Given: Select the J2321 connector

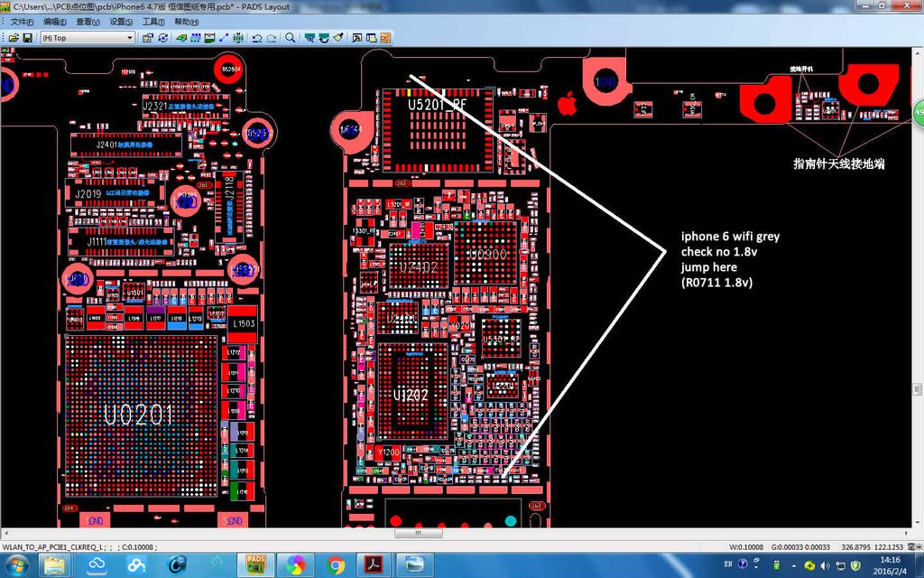Looking at the screenshot, I should [x=186, y=107].
